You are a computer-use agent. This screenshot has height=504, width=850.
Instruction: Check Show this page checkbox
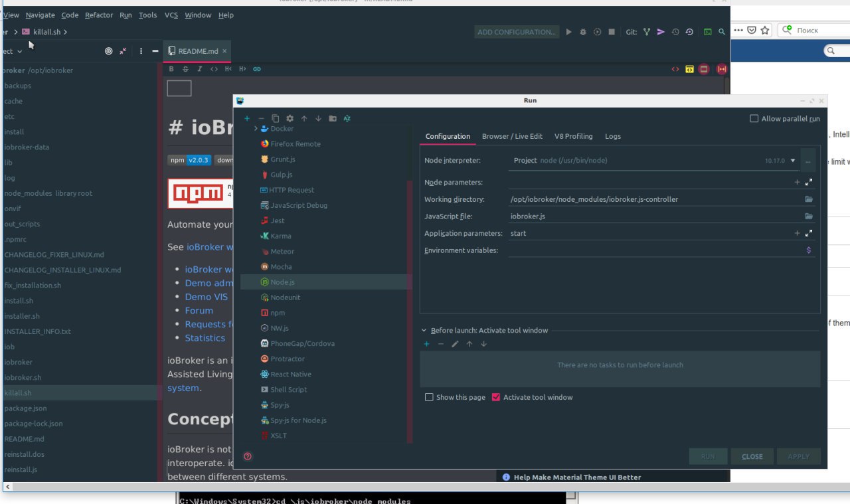click(x=429, y=397)
